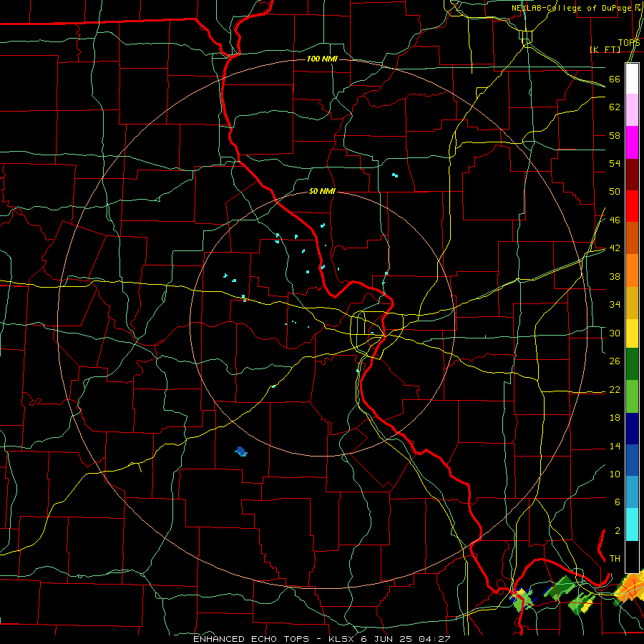The height and width of the screenshot is (644, 644).
Task: Click the ENHANCED ECHO TOPS caption
Action: [x=251, y=639]
